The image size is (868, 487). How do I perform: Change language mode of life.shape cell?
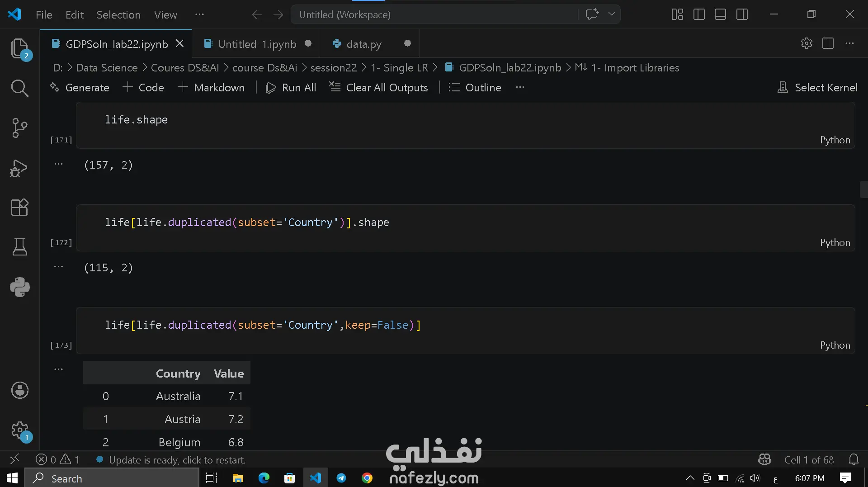(835, 140)
